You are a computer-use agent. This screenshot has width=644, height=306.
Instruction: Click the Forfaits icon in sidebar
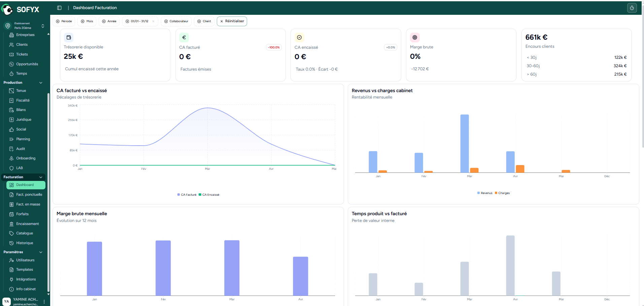[11, 214]
